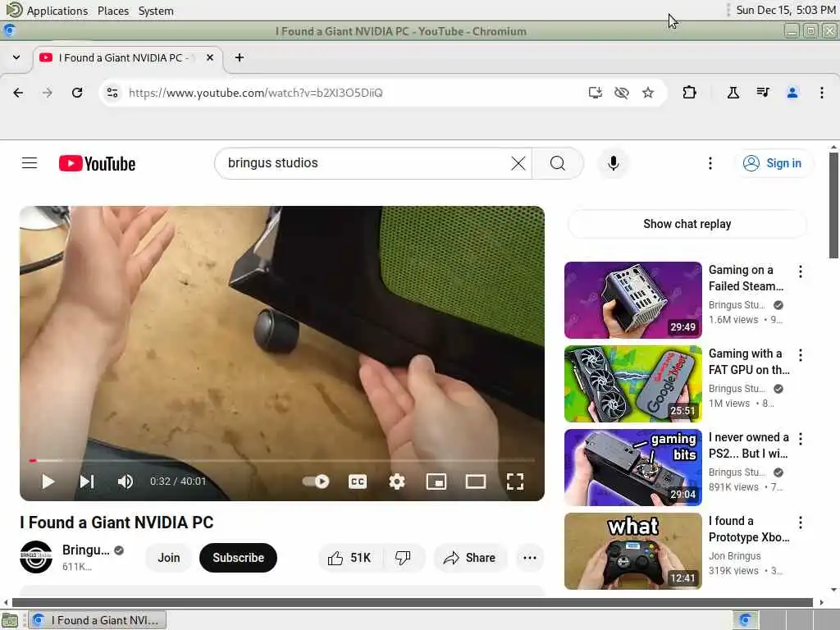Dislike the video thumbs down
The width and height of the screenshot is (840, 630).
[403, 558]
